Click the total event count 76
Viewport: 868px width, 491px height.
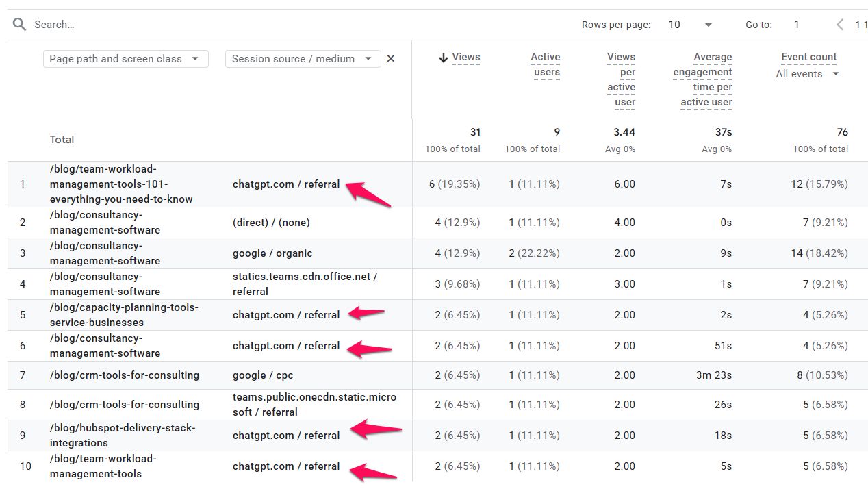tap(842, 132)
